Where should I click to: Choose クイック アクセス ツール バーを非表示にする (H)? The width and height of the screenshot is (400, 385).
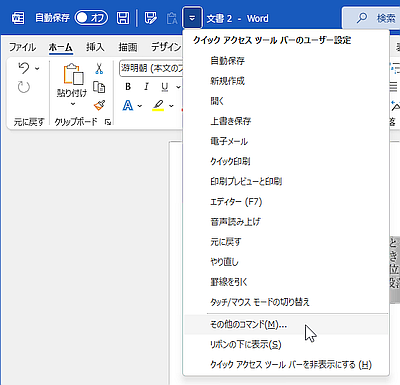click(x=286, y=364)
